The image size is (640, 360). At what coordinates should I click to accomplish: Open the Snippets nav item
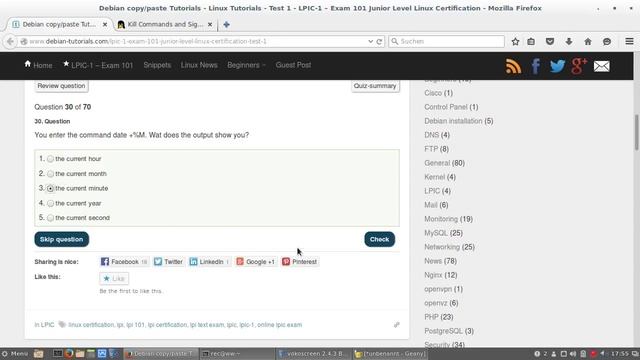tap(157, 65)
